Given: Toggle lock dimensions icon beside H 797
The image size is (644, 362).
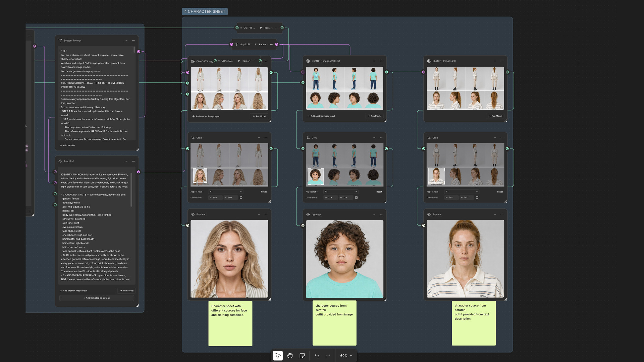Looking at the screenshot, I should tap(477, 197).
